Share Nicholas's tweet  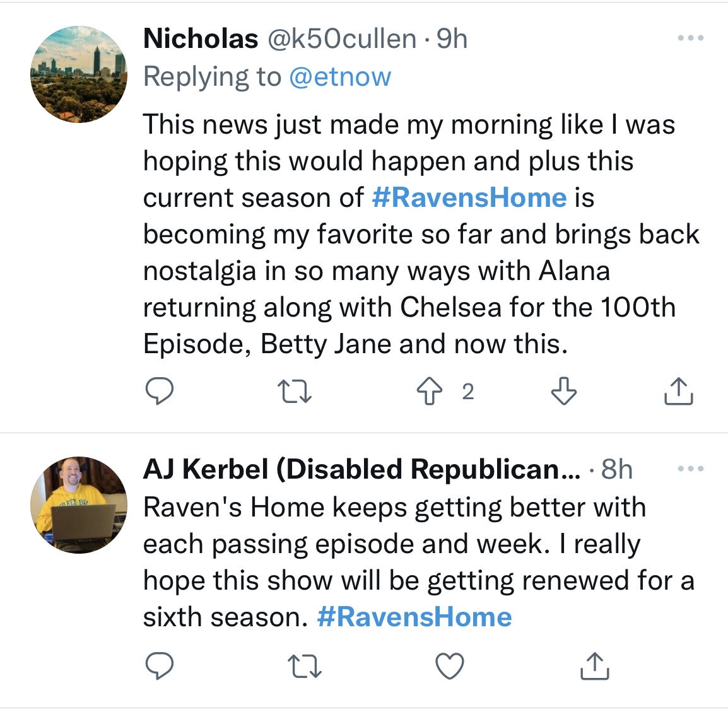pyautogui.click(x=678, y=392)
